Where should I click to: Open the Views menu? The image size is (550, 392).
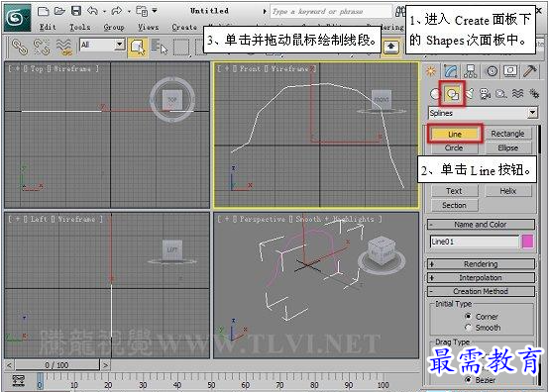click(148, 27)
